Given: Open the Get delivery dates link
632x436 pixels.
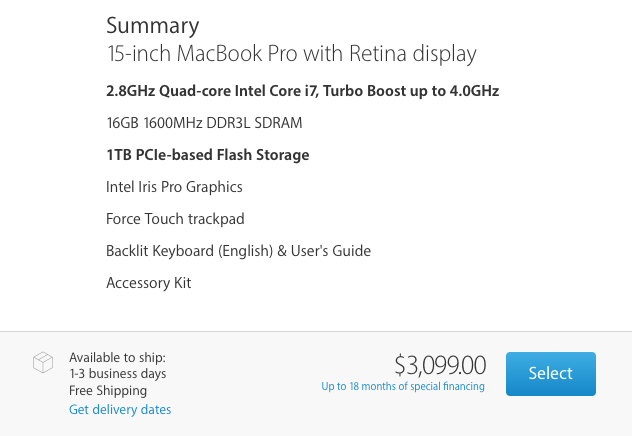Looking at the screenshot, I should click(x=120, y=409).
